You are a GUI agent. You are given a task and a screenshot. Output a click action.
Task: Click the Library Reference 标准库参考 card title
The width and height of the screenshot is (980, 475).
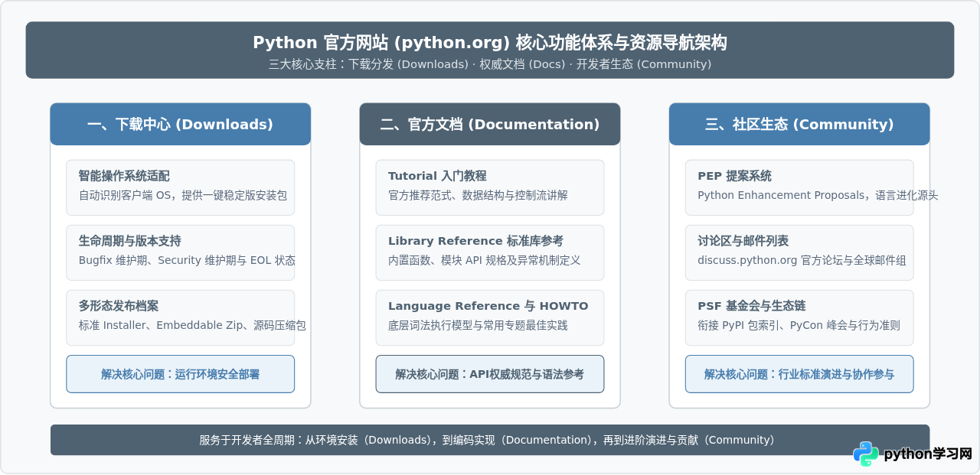click(x=475, y=241)
